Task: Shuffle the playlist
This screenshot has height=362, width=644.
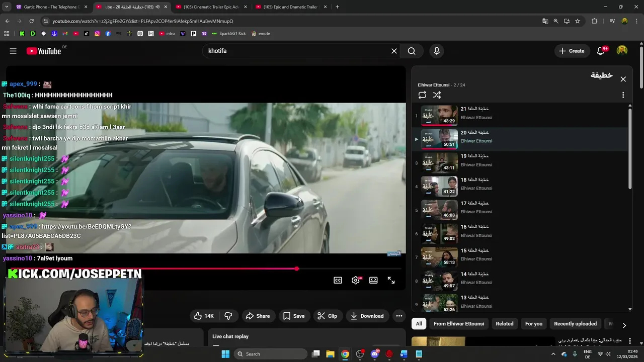Action: (437, 95)
